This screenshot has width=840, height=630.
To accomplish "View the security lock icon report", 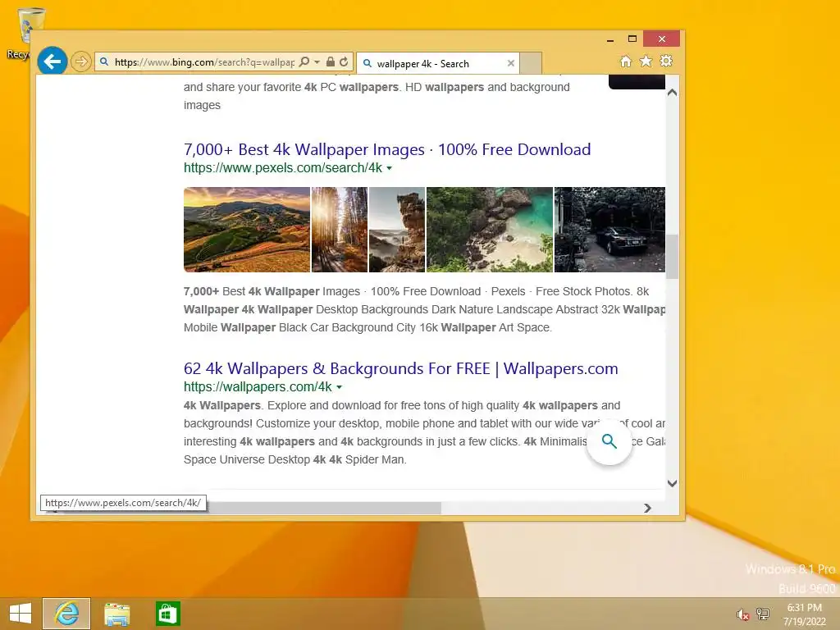I will tap(331, 62).
